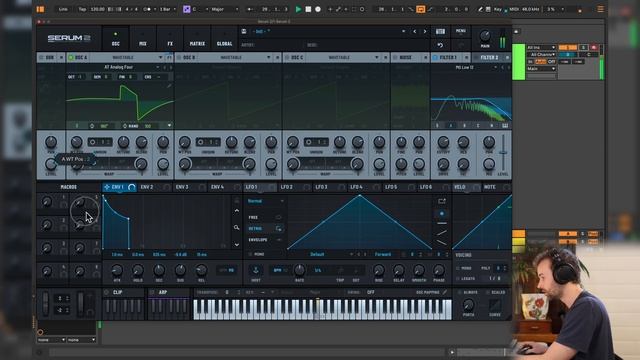Open the Major scale dropdown in Ableton
This screenshot has width=640, height=360.
224,9
